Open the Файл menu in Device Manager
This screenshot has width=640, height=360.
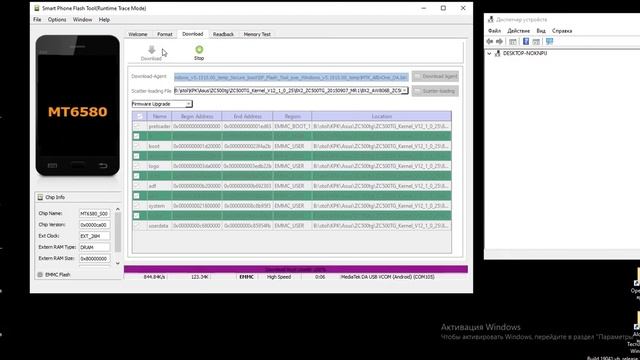(x=494, y=31)
